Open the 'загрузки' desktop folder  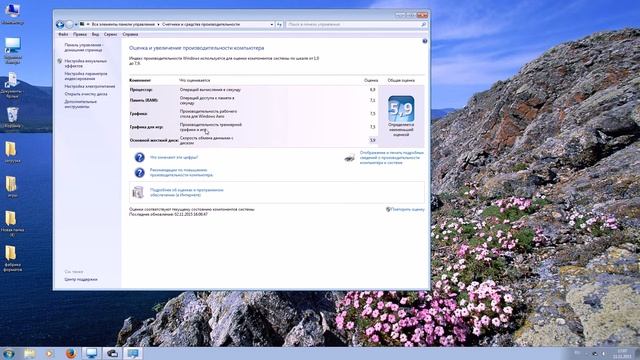11,152
